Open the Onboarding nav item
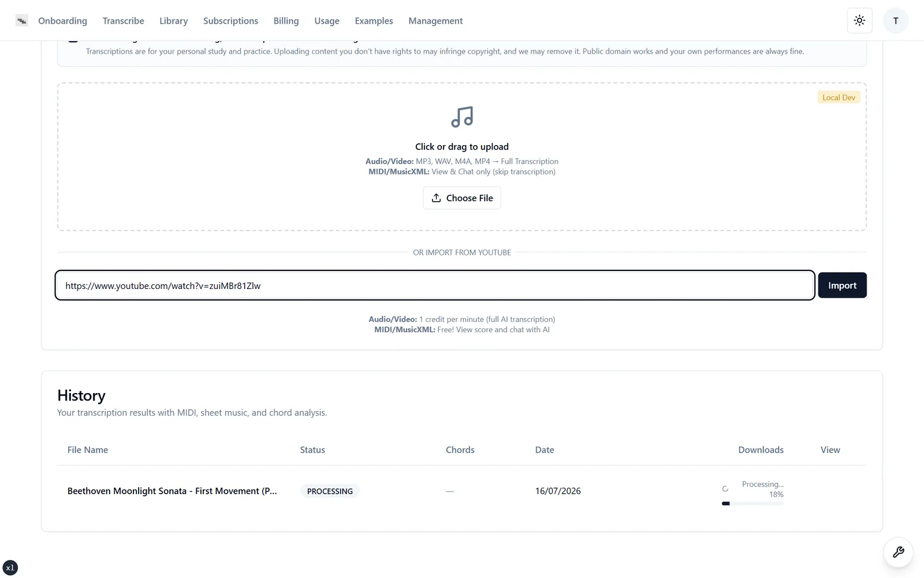 click(x=62, y=21)
